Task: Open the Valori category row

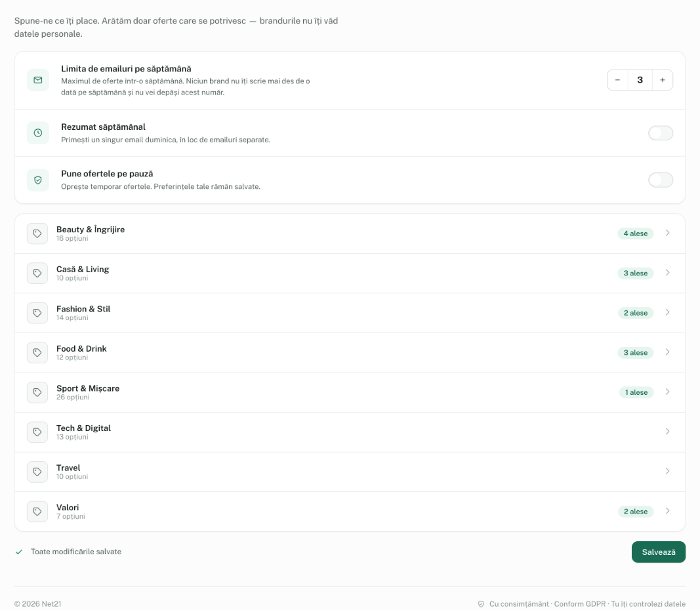Action: click(x=350, y=512)
